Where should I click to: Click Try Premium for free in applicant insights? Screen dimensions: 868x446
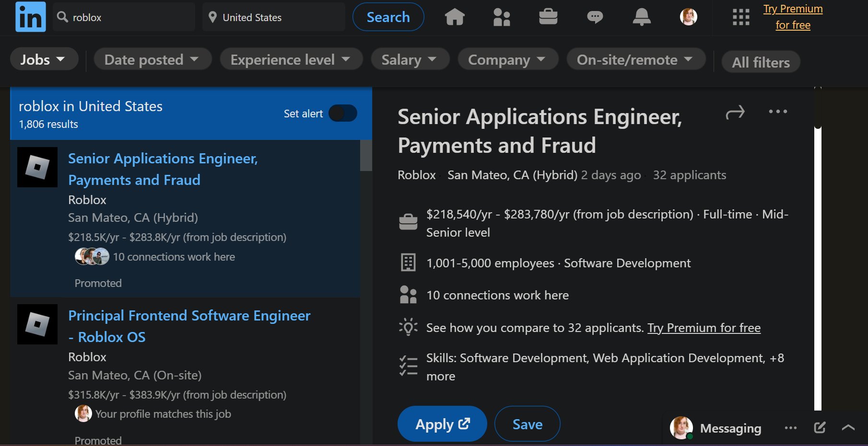[704, 328]
